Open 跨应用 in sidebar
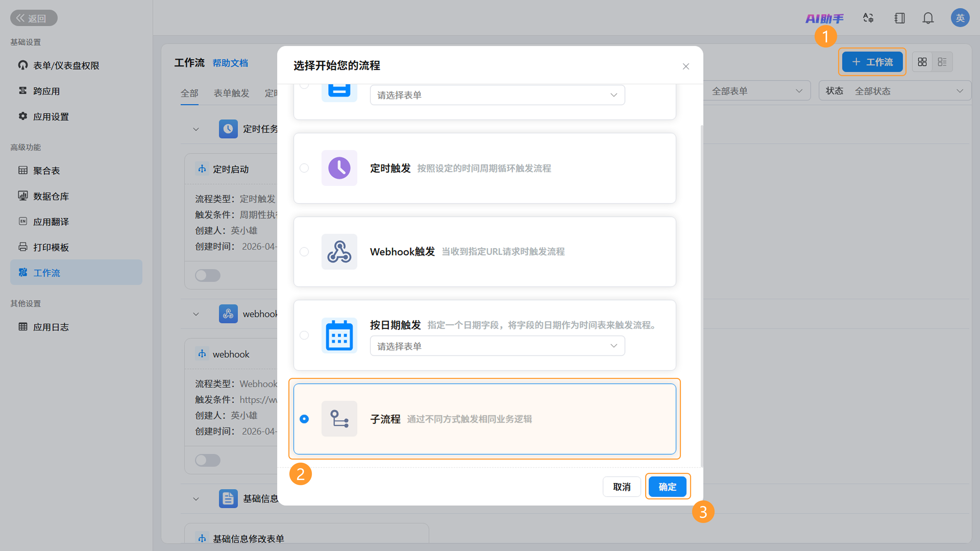 [x=76, y=91]
